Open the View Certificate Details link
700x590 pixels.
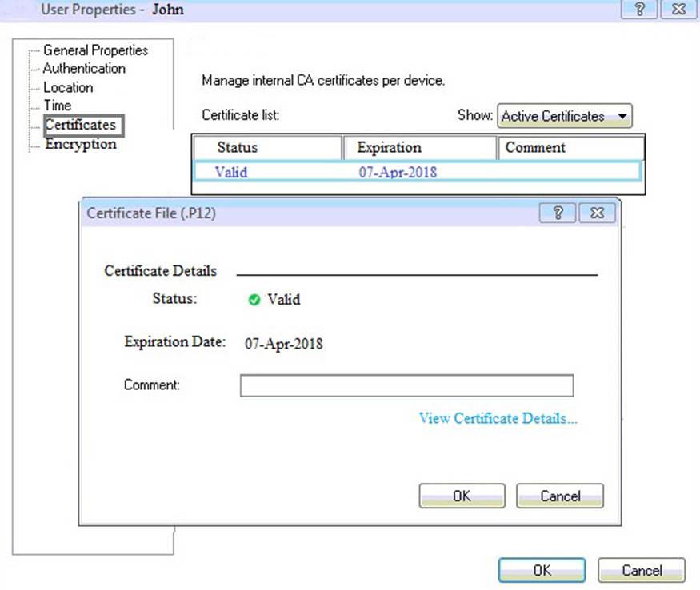[x=498, y=418]
